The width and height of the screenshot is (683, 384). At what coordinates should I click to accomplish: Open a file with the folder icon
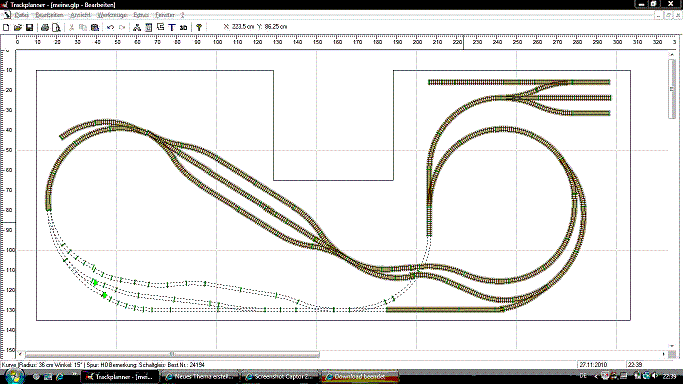click(18, 27)
